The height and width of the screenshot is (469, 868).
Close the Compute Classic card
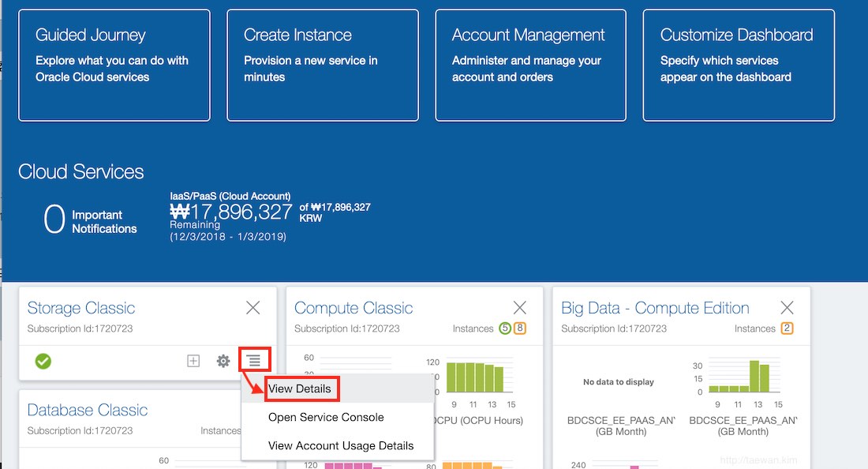tap(520, 307)
